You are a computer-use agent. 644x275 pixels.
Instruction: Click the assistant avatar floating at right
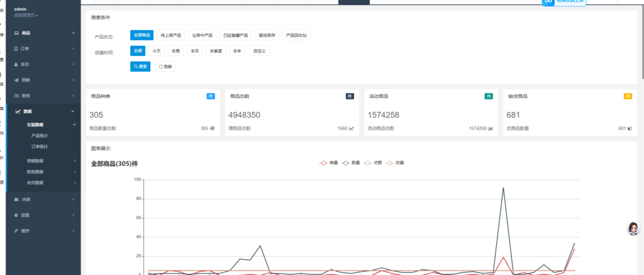click(x=633, y=228)
